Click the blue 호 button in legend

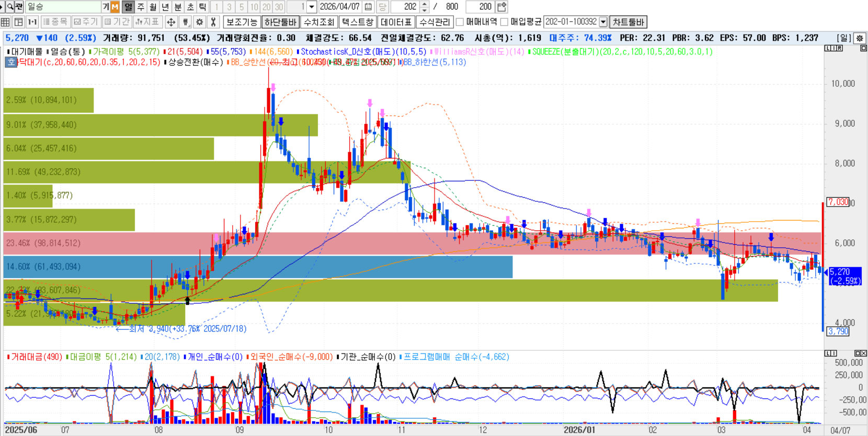point(12,62)
